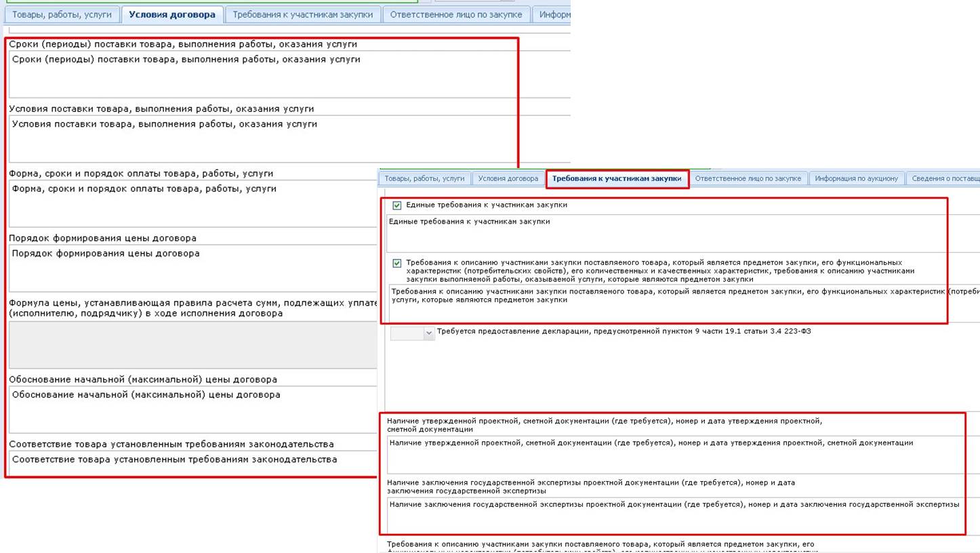Open 'Ответственное лицо по закупке' tab in the back window
Image resolution: width=980 pixels, height=553 pixels.
[x=456, y=14]
